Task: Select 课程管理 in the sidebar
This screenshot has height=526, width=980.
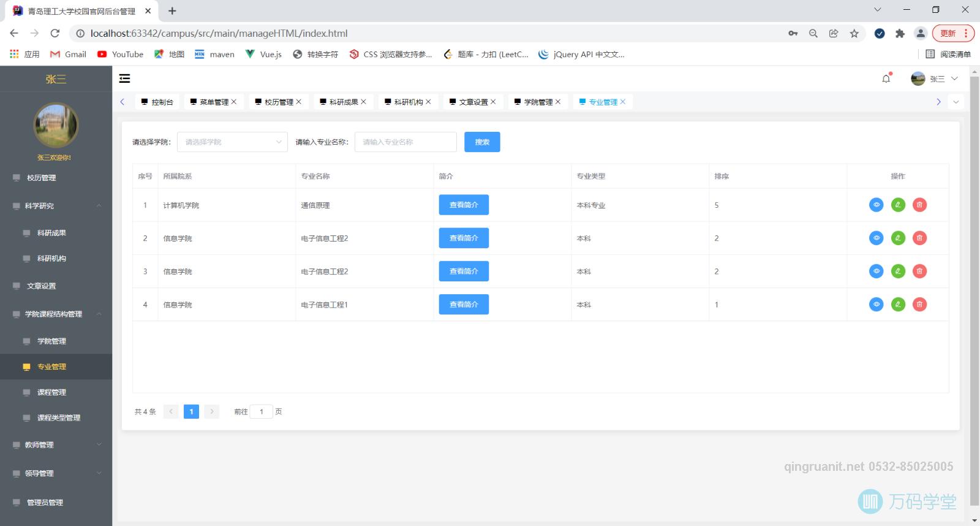Action: point(51,392)
